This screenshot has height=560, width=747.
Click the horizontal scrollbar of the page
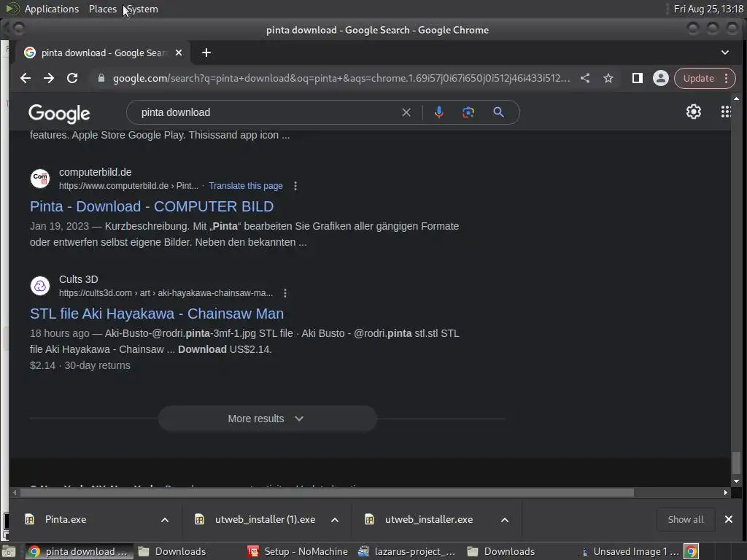click(327, 492)
